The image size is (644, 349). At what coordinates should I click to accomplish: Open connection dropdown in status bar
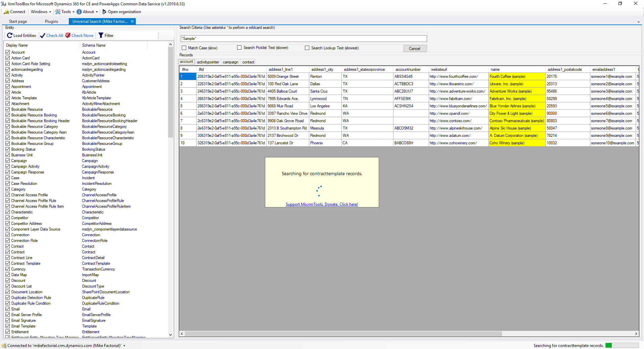point(124,346)
